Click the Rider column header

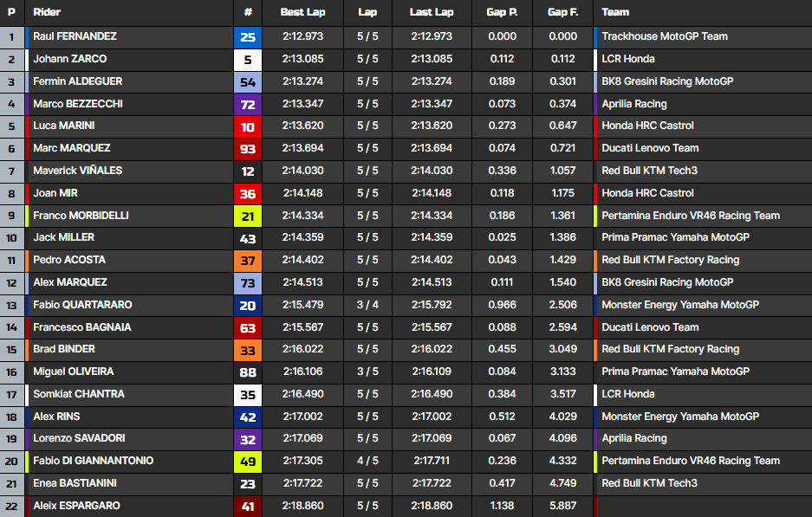click(x=47, y=12)
